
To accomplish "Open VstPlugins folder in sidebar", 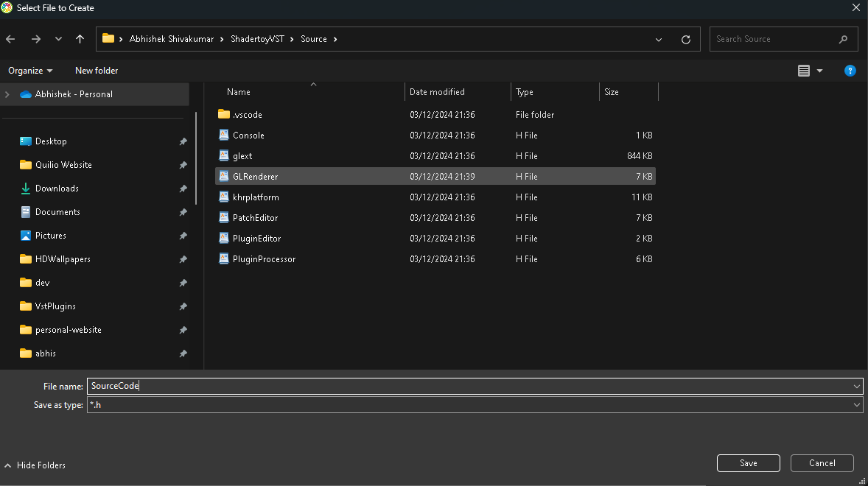I will (x=55, y=306).
